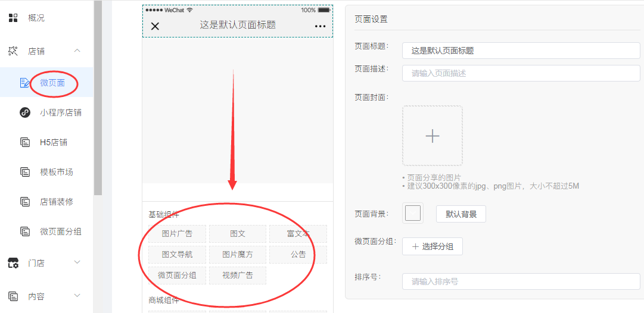Click the 小程序店铺 mini program icon
The image size is (644, 313).
click(x=25, y=112)
